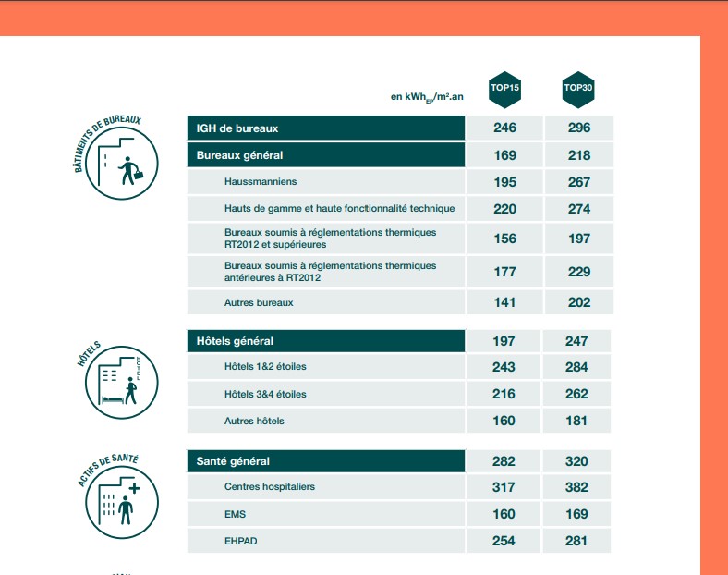Click Bureaux général TOP15 value 169
Viewport: 728px width, 575px height.
[x=504, y=155]
